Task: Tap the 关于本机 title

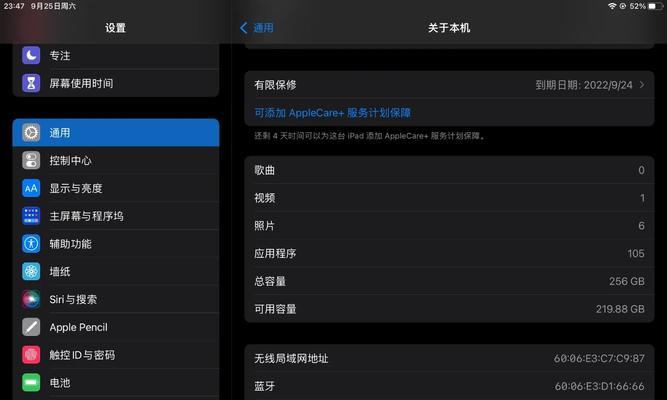Action: click(x=449, y=28)
